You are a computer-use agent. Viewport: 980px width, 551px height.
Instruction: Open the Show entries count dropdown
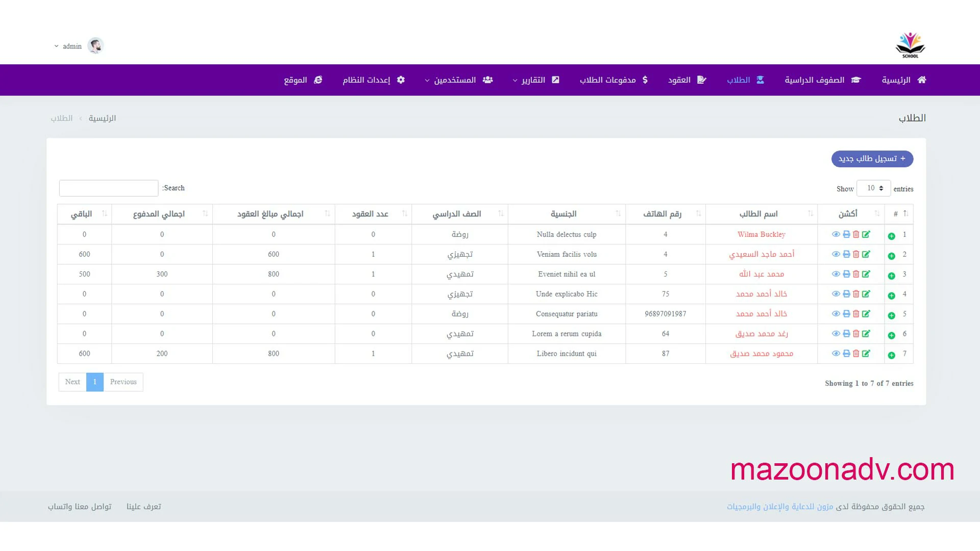tap(873, 188)
